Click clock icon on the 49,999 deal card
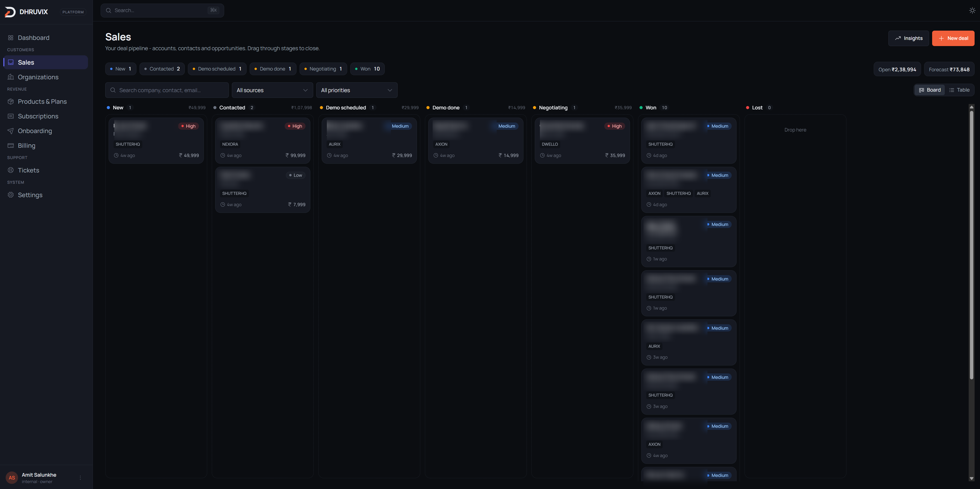 (x=116, y=155)
